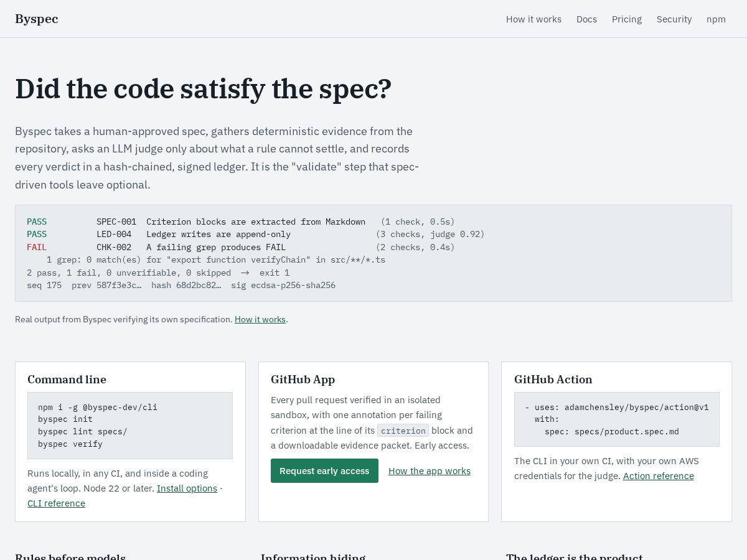Click the 'GitHub App' card heading
The width and height of the screenshot is (747, 560).
pos(303,380)
